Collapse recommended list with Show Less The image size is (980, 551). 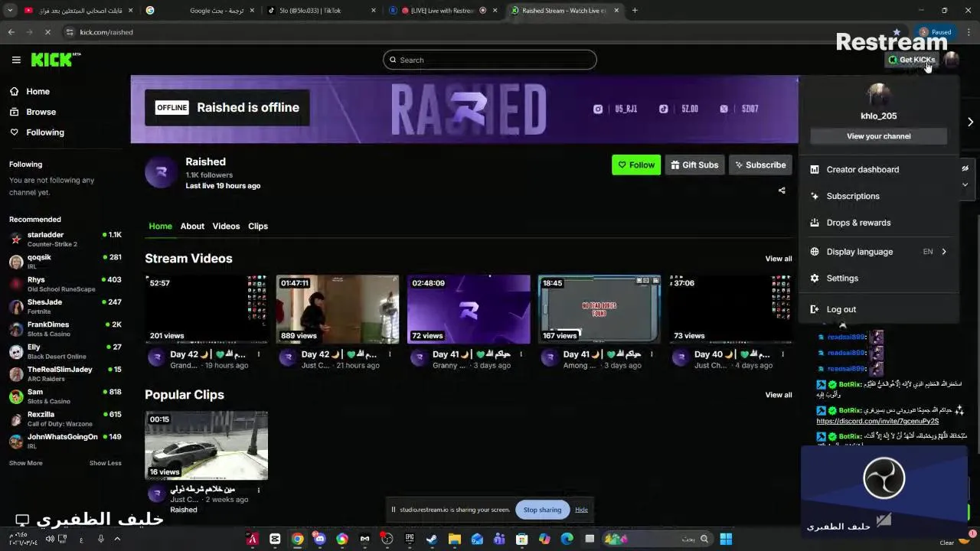pos(105,463)
